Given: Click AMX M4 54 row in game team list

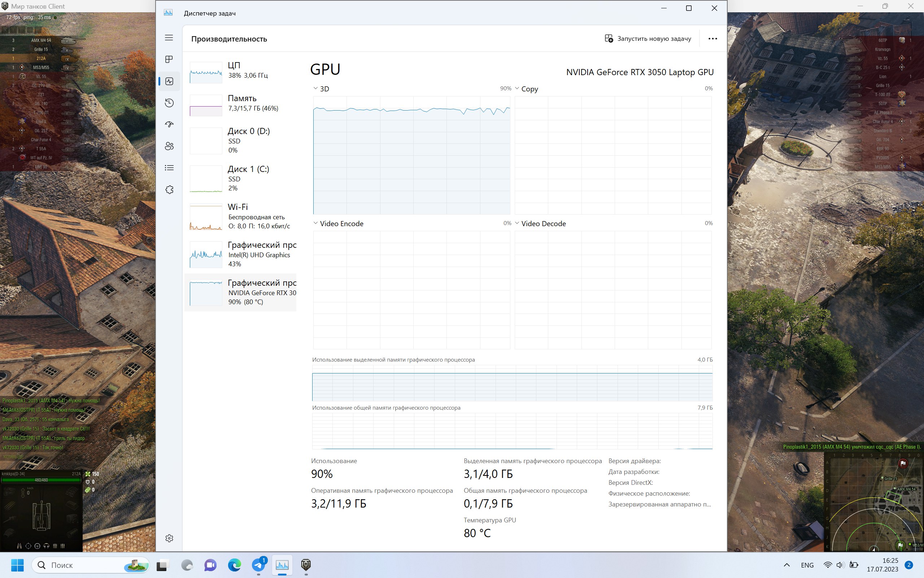Looking at the screenshot, I should point(42,40).
